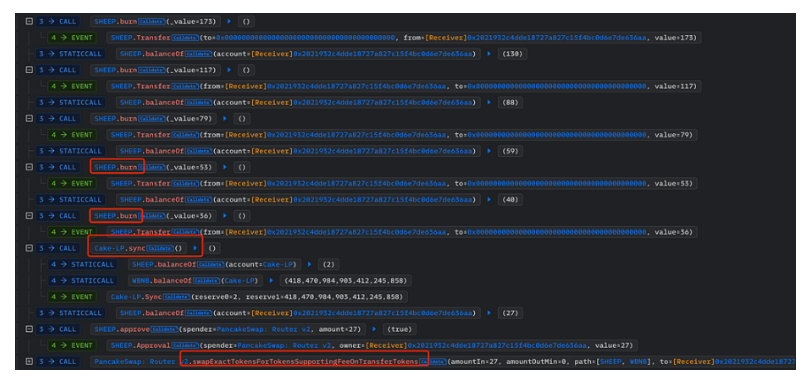Toggle return arrow on burn _value=79
Screen dimensions: 809x382
click(x=225, y=118)
